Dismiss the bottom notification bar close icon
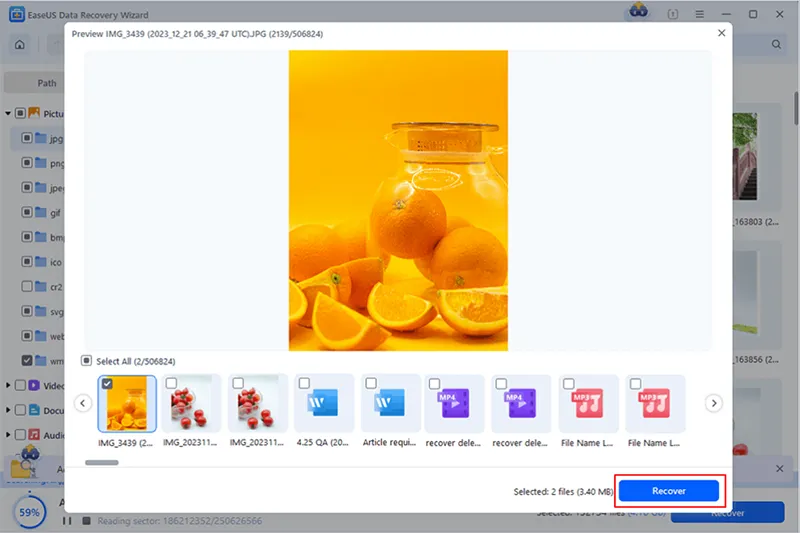 779,468
